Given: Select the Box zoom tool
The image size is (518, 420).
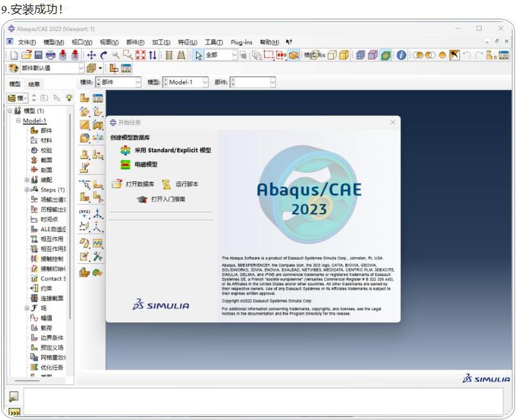Looking at the screenshot, I should 127,55.
